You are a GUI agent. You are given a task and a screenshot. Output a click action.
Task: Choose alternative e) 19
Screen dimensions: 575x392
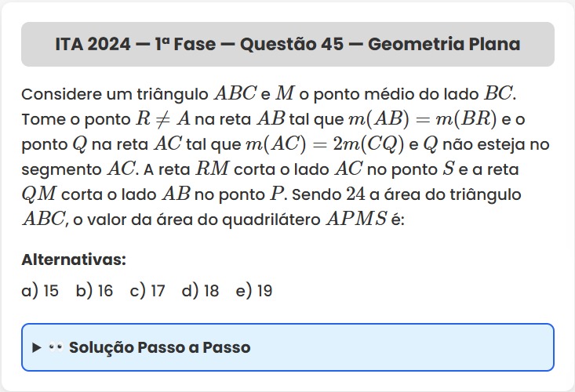point(253,291)
